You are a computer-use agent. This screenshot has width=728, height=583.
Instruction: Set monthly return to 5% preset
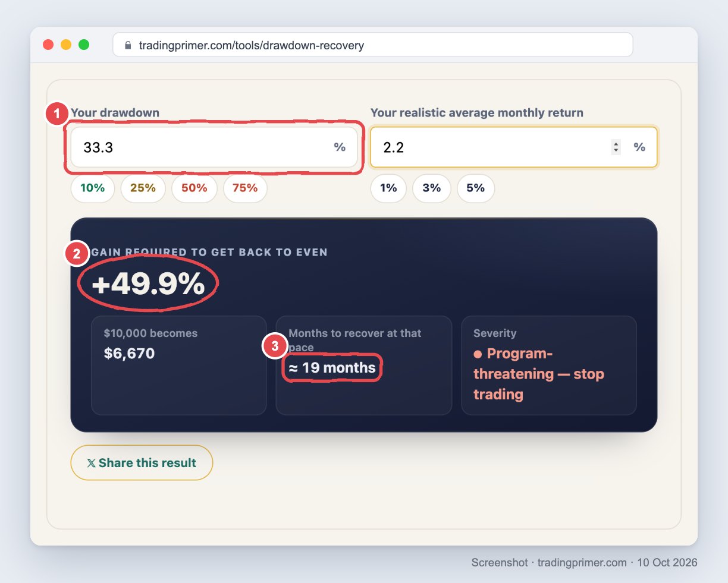476,188
